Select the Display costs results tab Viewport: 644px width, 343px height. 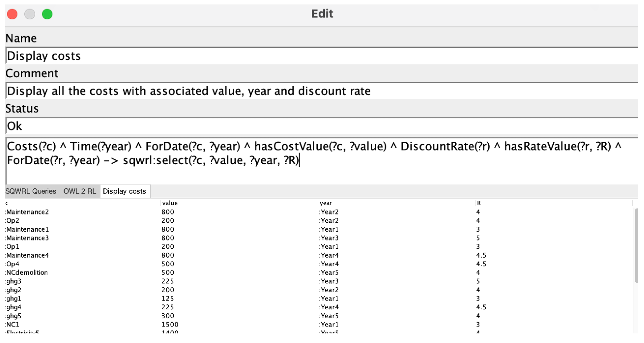(x=124, y=191)
